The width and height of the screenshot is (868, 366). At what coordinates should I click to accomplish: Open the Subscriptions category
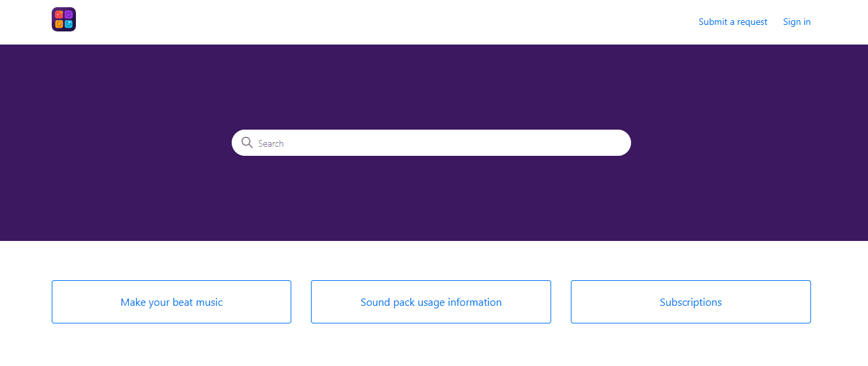coord(691,302)
